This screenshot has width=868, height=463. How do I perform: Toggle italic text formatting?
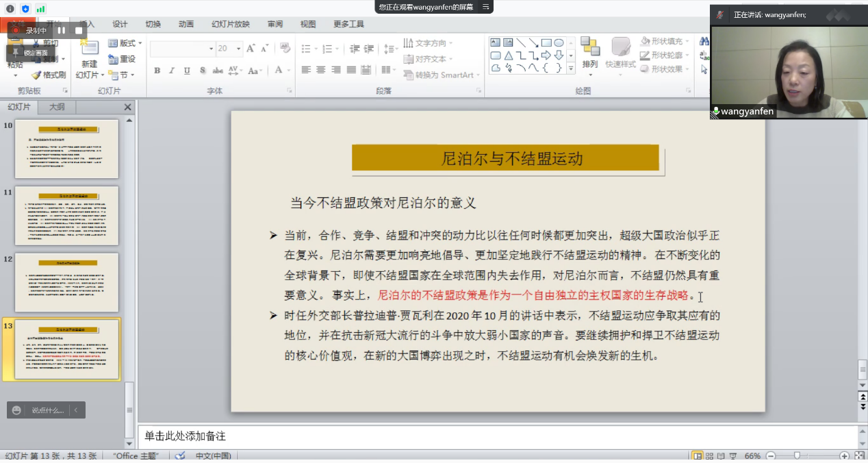click(172, 71)
